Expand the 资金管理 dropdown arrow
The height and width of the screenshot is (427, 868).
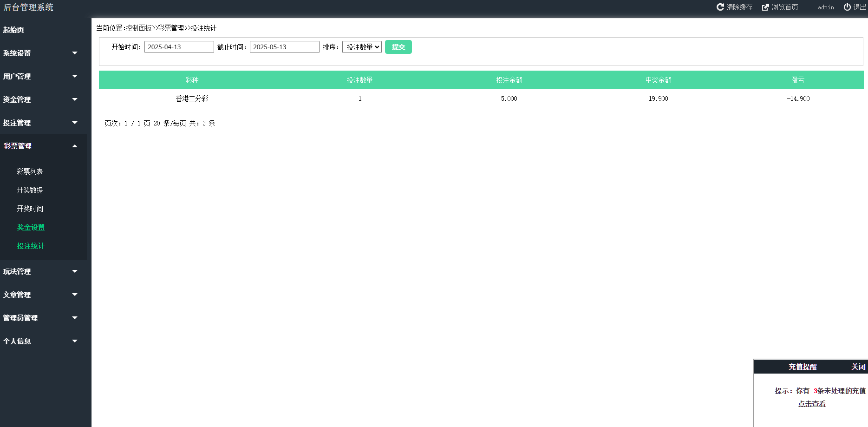(x=75, y=99)
